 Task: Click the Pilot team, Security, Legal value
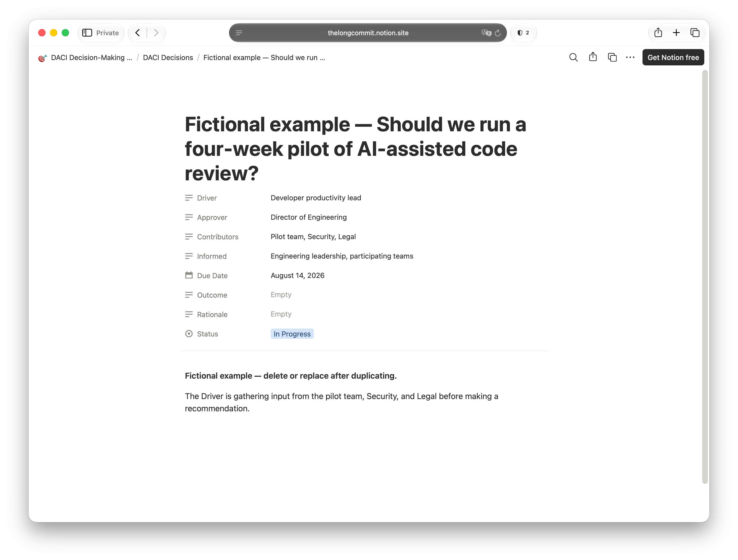click(313, 237)
